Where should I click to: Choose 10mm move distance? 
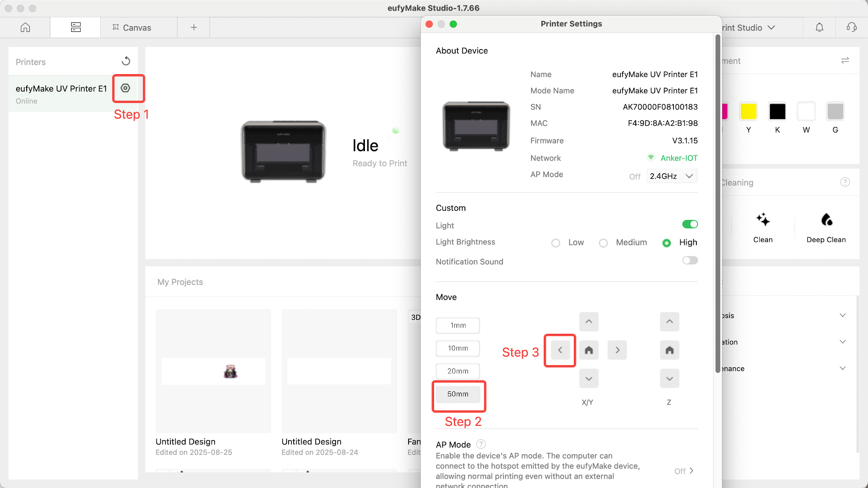click(x=458, y=348)
